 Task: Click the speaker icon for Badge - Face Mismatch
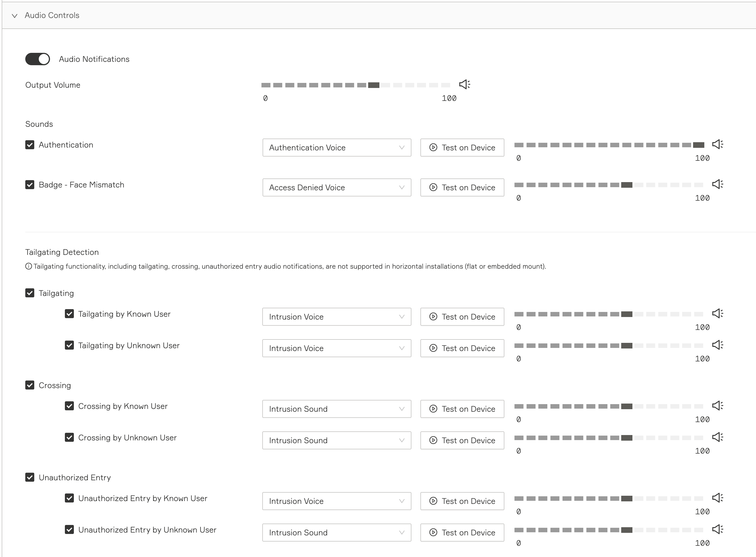(x=717, y=184)
